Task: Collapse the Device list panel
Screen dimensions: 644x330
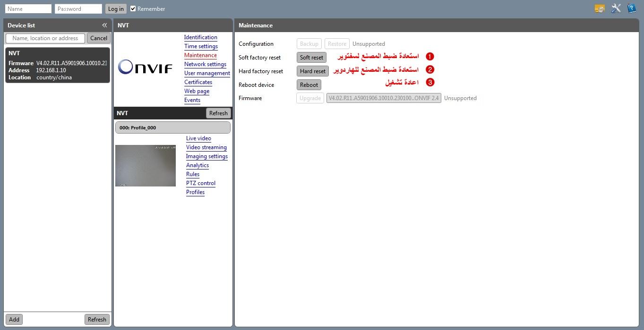Action: (x=104, y=25)
